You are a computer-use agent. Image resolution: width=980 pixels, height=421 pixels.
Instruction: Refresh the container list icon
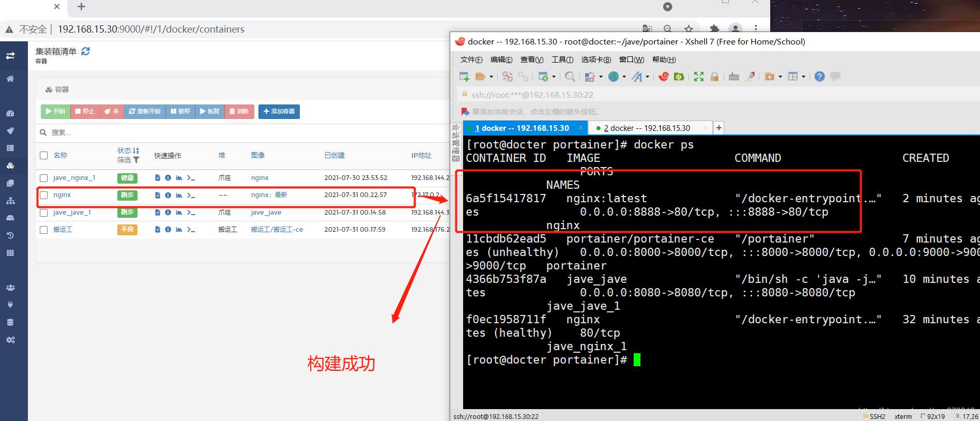[x=86, y=51]
